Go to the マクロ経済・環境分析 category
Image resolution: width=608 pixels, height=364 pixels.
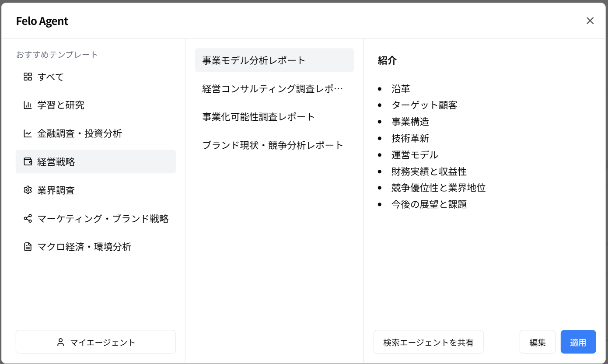[96, 247]
